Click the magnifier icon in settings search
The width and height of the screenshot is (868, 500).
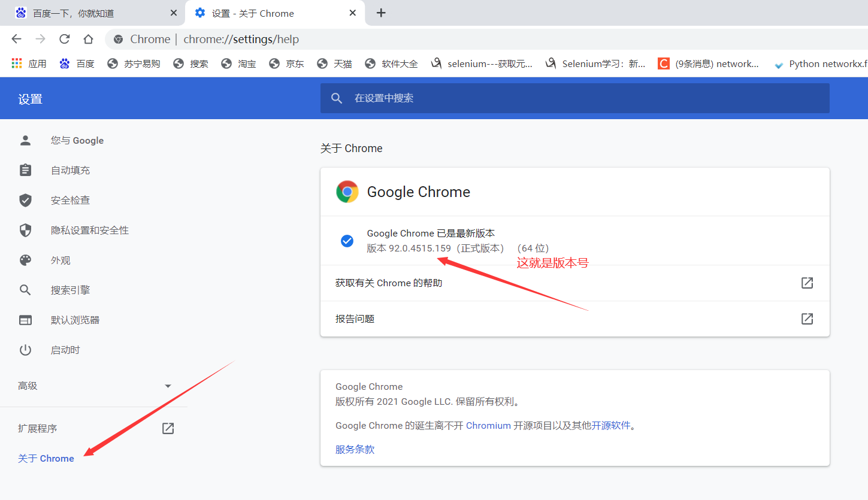337,98
